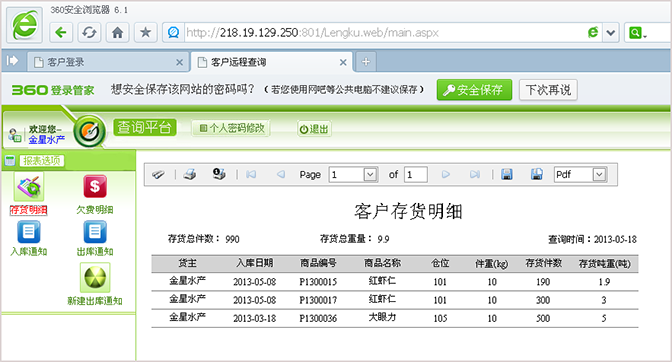Export with second floppy disk icon

pyautogui.click(x=537, y=174)
